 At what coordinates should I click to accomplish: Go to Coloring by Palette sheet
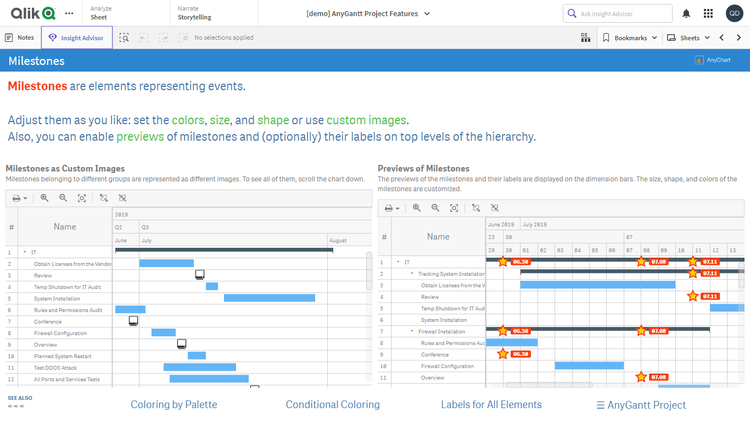coord(174,405)
